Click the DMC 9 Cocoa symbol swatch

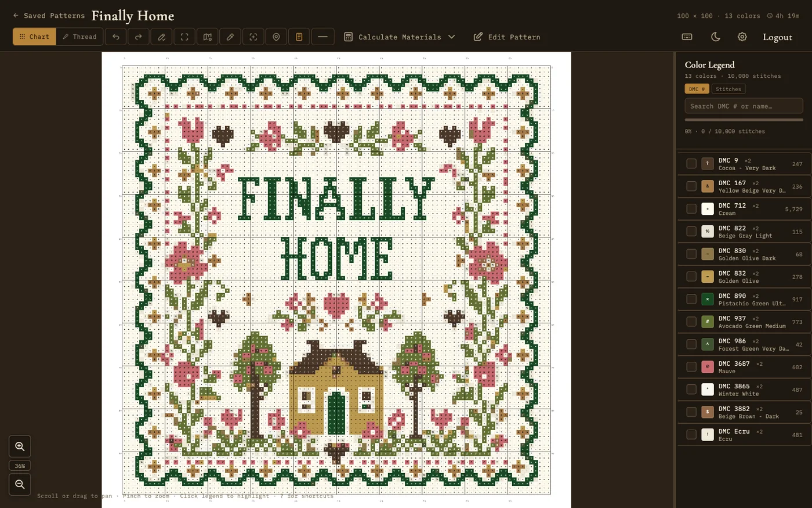click(707, 164)
